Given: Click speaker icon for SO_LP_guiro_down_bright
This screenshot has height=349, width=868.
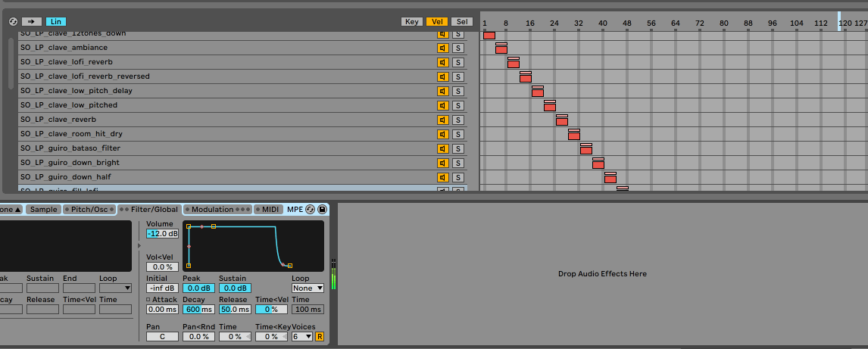Looking at the screenshot, I should [x=442, y=163].
